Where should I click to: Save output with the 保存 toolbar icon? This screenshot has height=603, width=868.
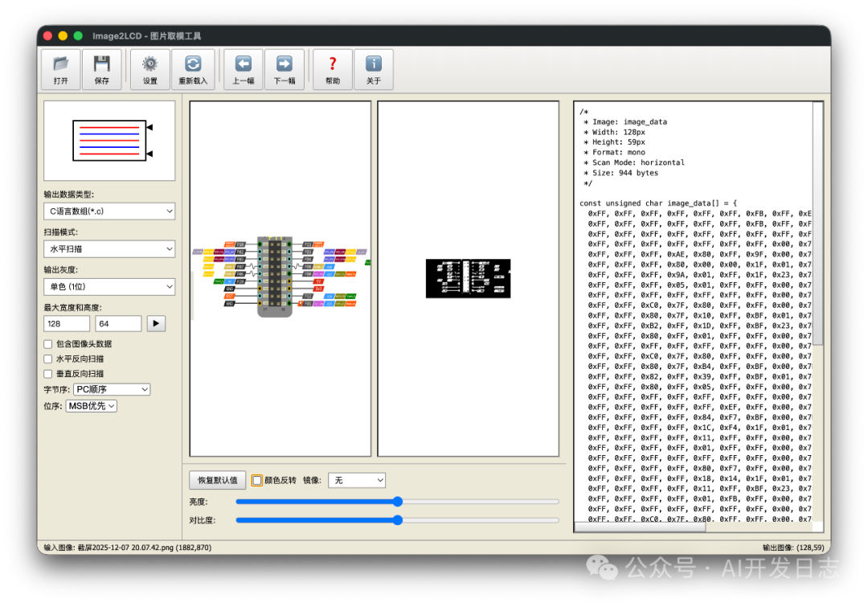coord(102,69)
